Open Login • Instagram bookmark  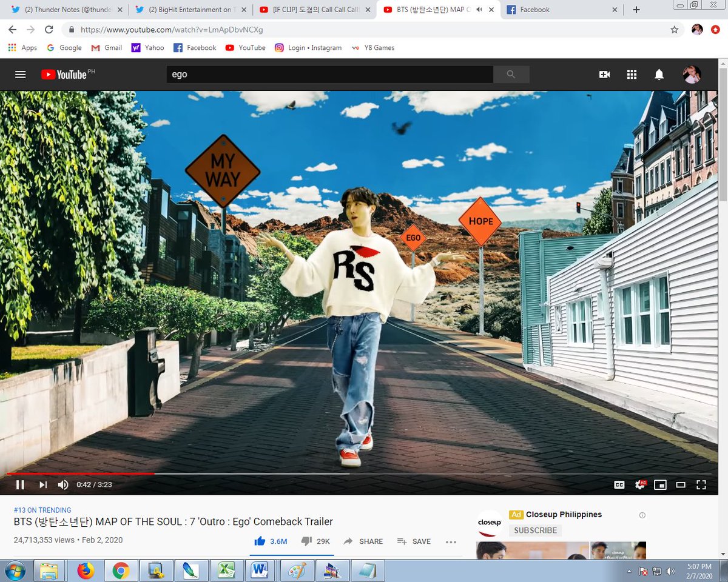click(x=308, y=48)
